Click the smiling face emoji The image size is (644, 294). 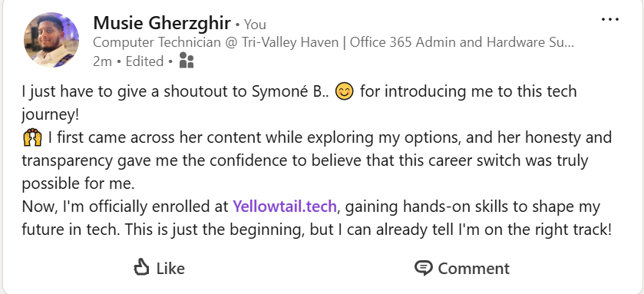pos(344,91)
